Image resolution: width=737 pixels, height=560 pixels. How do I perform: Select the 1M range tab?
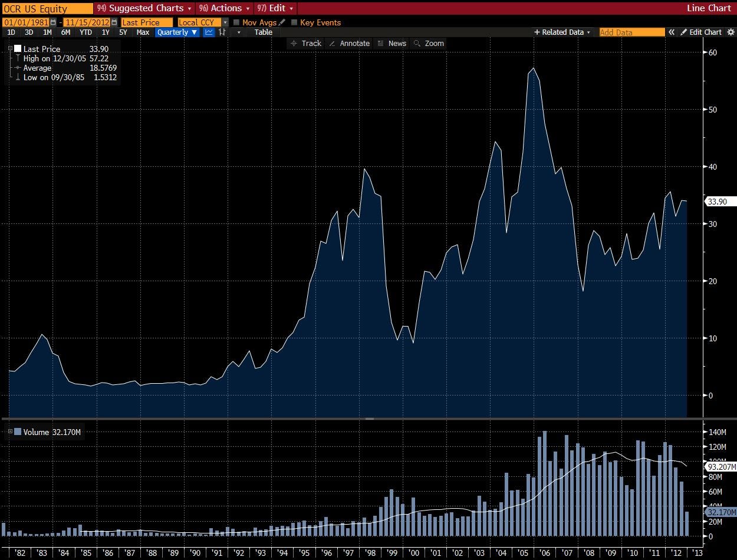tap(47, 32)
